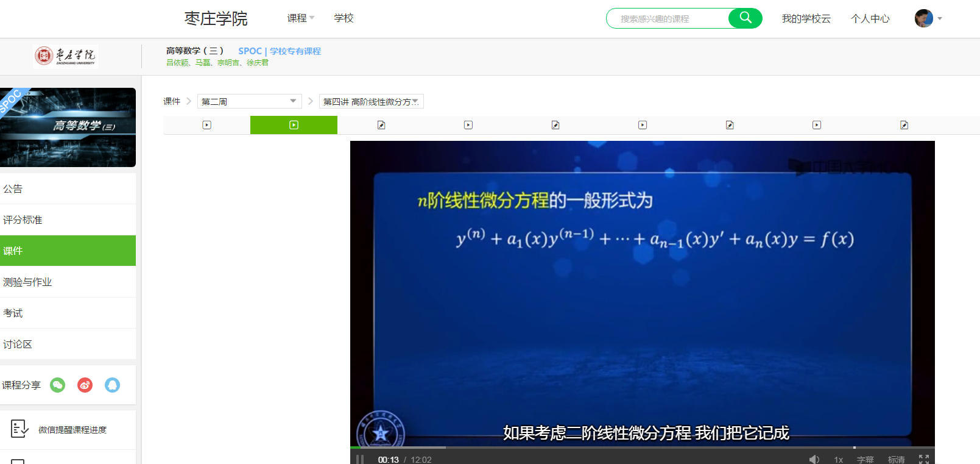This screenshot has height=464, width=980.
Task: Open 测验与作业 in sidebar menu
Action: click(x=27, y=282)
